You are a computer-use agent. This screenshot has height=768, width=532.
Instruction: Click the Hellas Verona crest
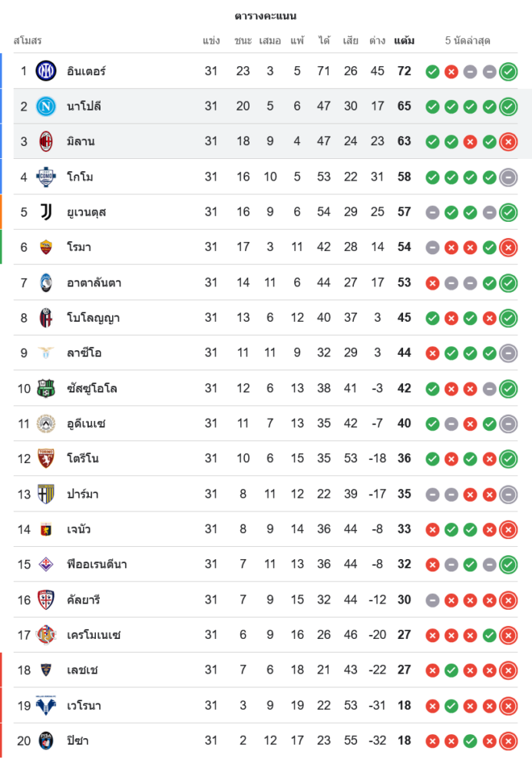click(46, 706)
